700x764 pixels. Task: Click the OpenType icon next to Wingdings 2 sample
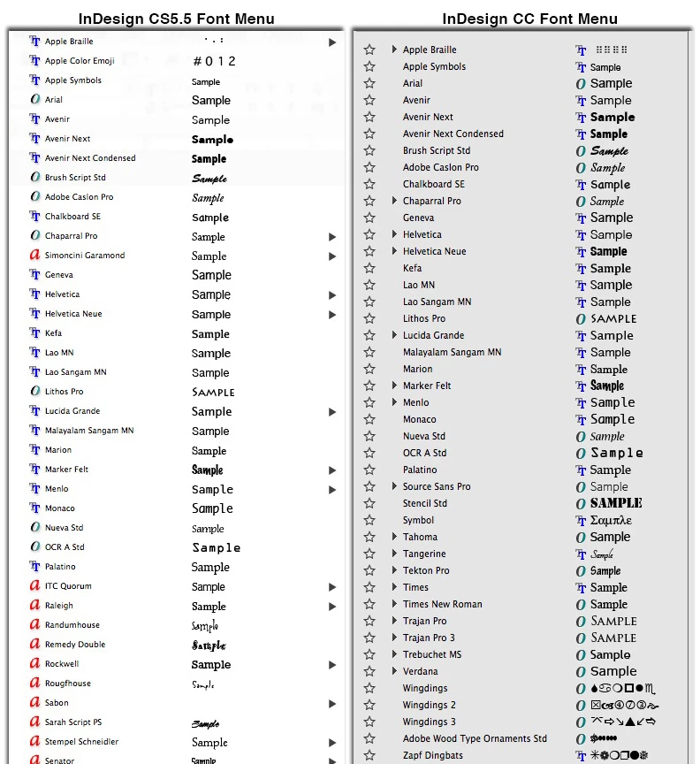(x=581, y=705)
